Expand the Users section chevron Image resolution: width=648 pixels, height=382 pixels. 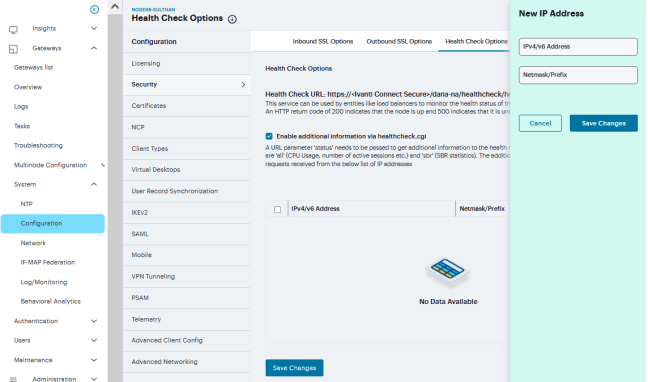(x=94, y=340)
